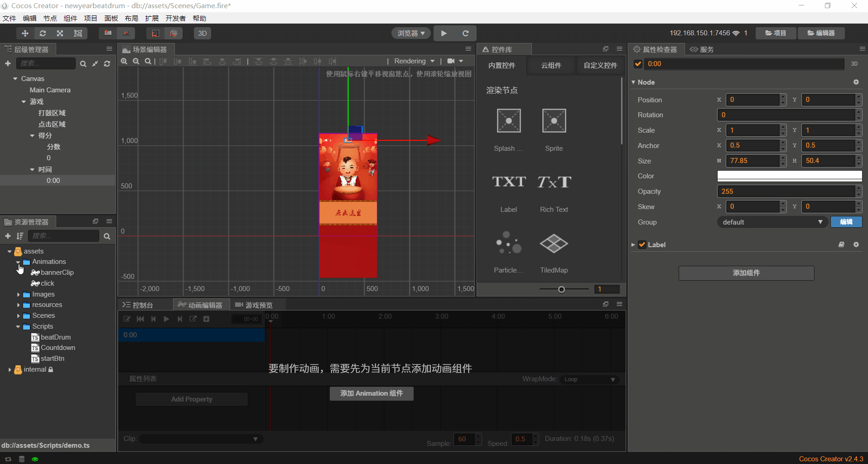Open the Rendering mode dropdown
Viewport: 868px width, 464px height.
[x=414, y=61]
